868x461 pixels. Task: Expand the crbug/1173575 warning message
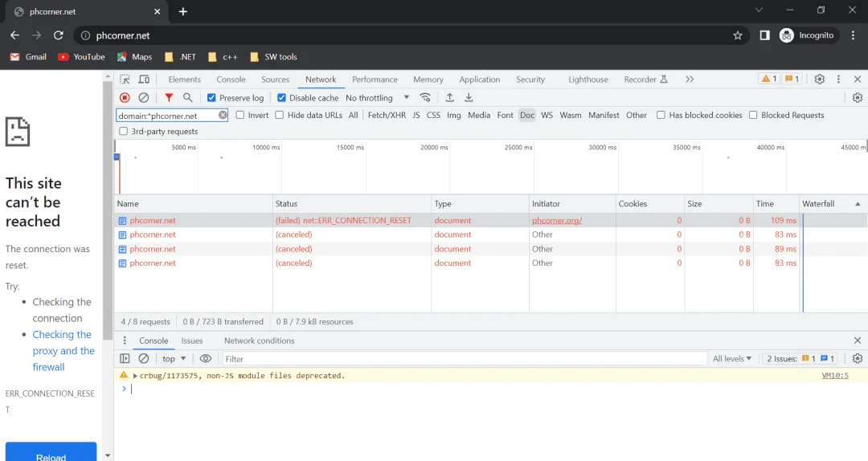coord(135,376)
